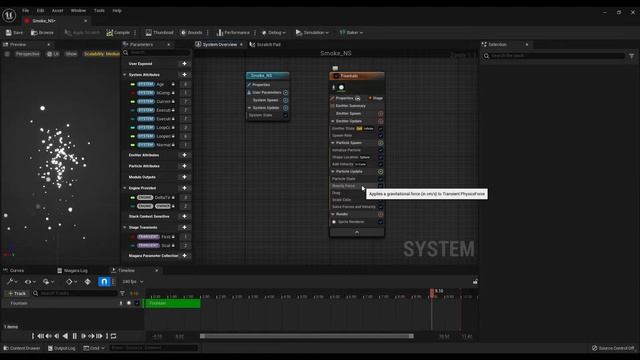Open the Niagara Log tab
The width and height of the screenshot is (640, 360).
73,270
